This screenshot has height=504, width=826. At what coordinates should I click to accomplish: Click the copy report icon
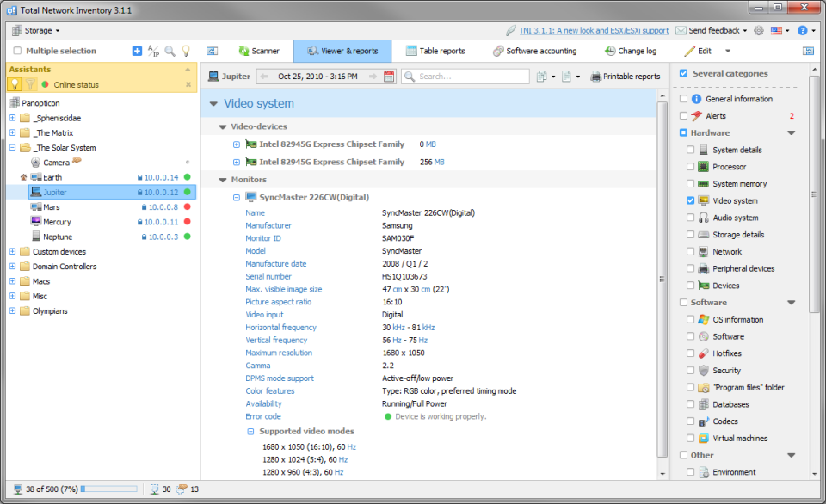[x=541, y=77]
